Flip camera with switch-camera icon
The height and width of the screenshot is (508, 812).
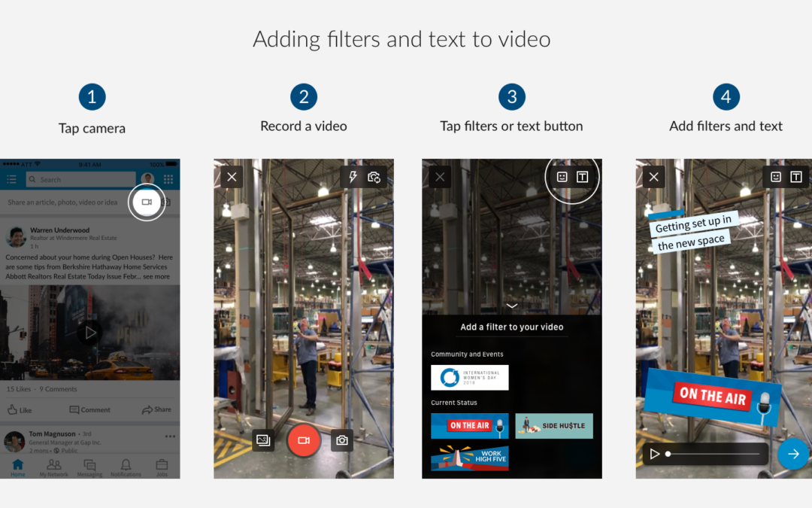click(374, 178)
